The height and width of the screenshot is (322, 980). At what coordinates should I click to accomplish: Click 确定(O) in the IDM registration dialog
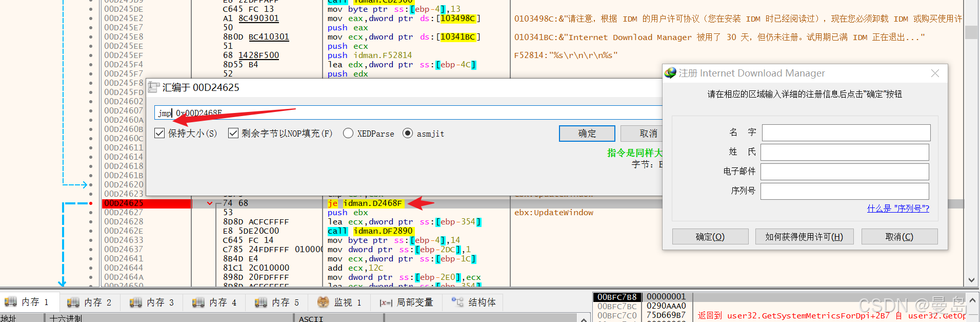[710, 237]
